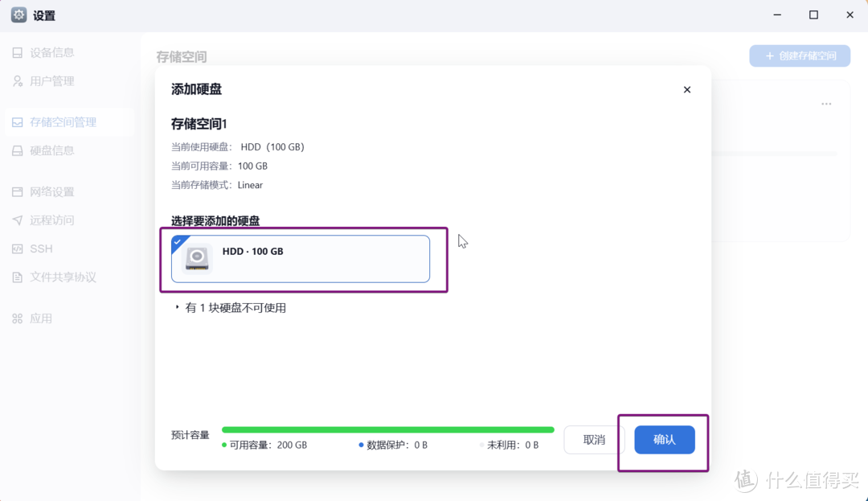
Task: Click the 取消 button
Action: [x=594, y=440]
